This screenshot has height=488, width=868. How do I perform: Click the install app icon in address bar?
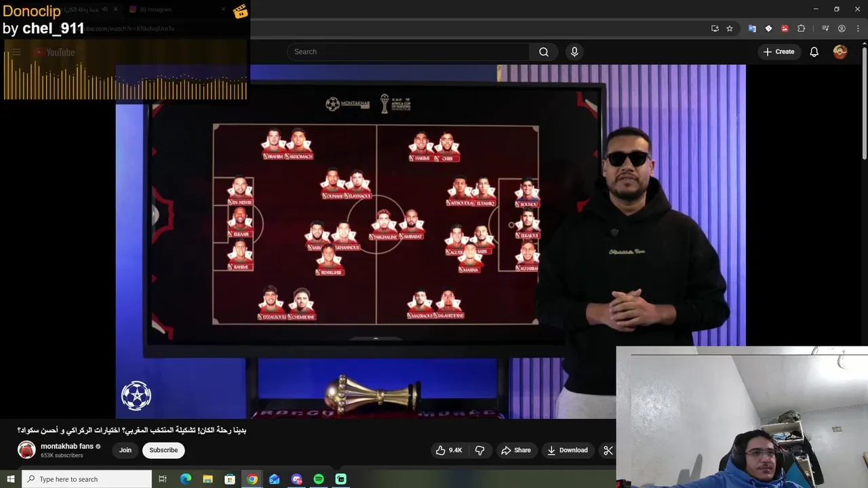[x=715, y=28]
